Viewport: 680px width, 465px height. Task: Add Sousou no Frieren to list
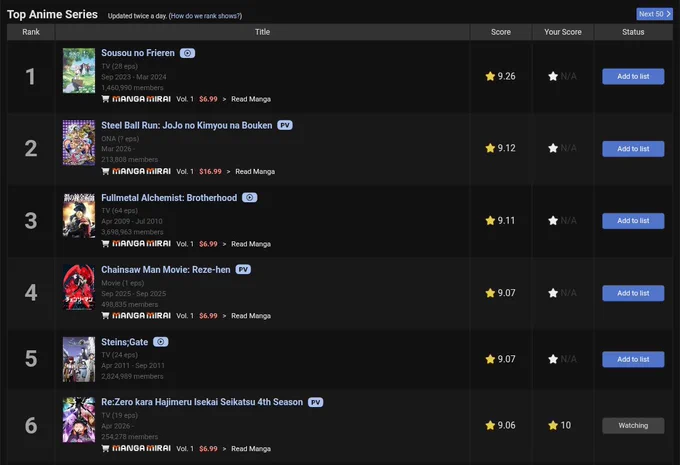point(633,76)
